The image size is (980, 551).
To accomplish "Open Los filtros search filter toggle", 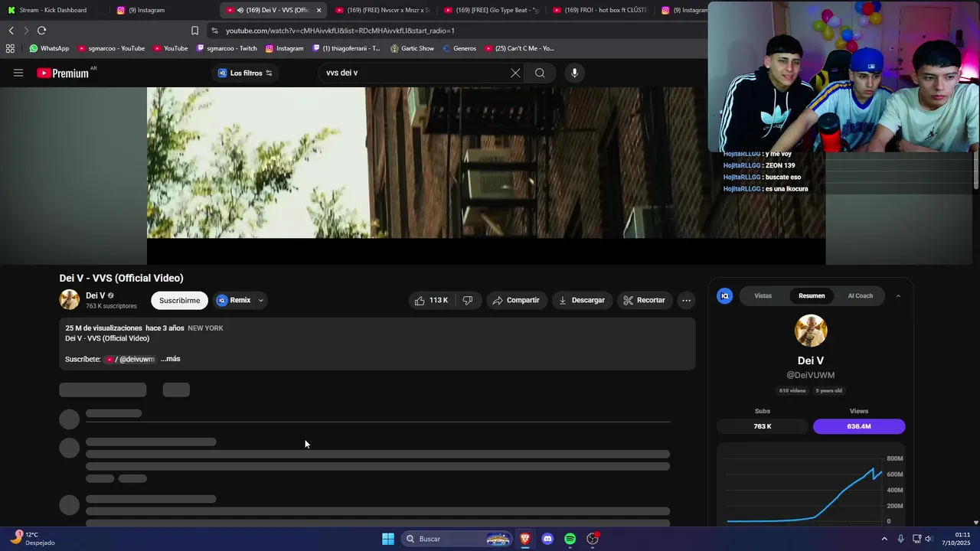I will click(245, 73).
